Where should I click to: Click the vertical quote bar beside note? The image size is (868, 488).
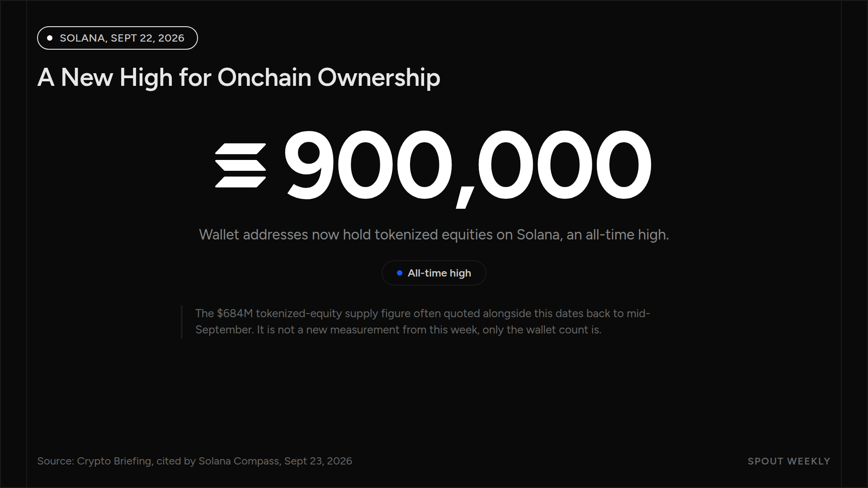point(182,322)
